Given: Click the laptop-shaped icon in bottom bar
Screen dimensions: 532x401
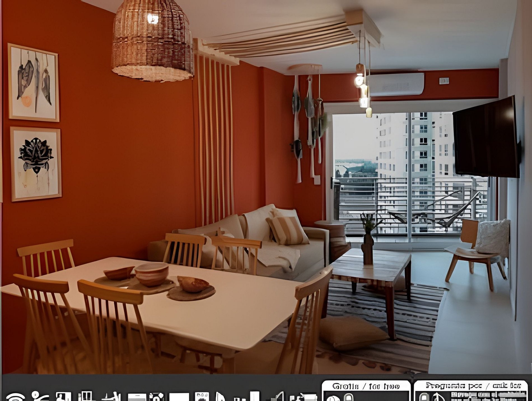Looking at the screenshot, I should [x=277, y=397].
